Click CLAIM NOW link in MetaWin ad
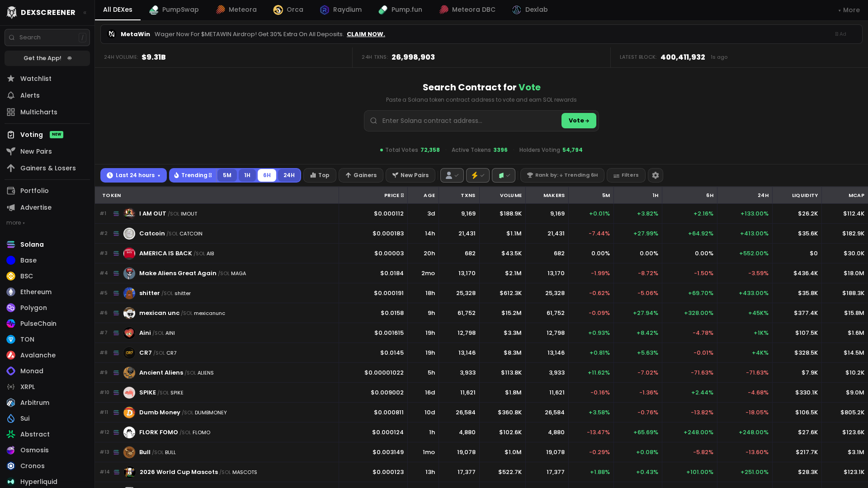 pyautogui.click(x=366, y=34)
